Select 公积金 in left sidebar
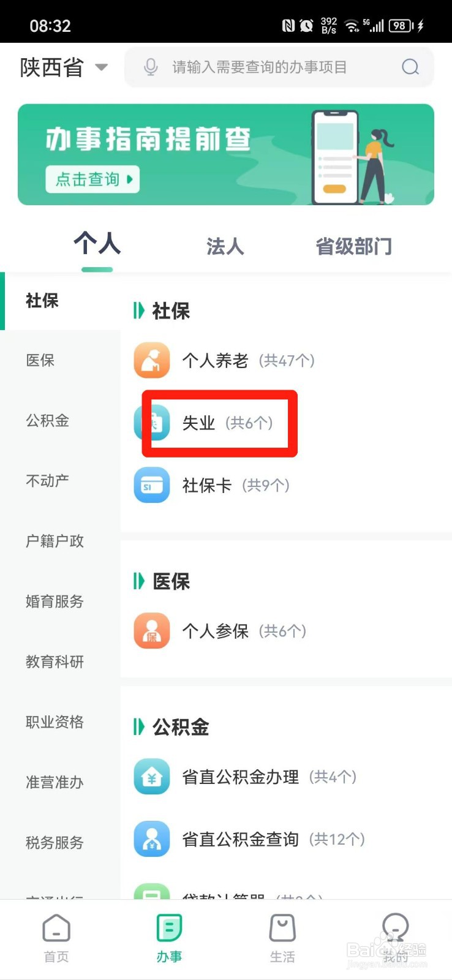Image resolution: width=452 pixels, height=980 pixels. [48, 421]
